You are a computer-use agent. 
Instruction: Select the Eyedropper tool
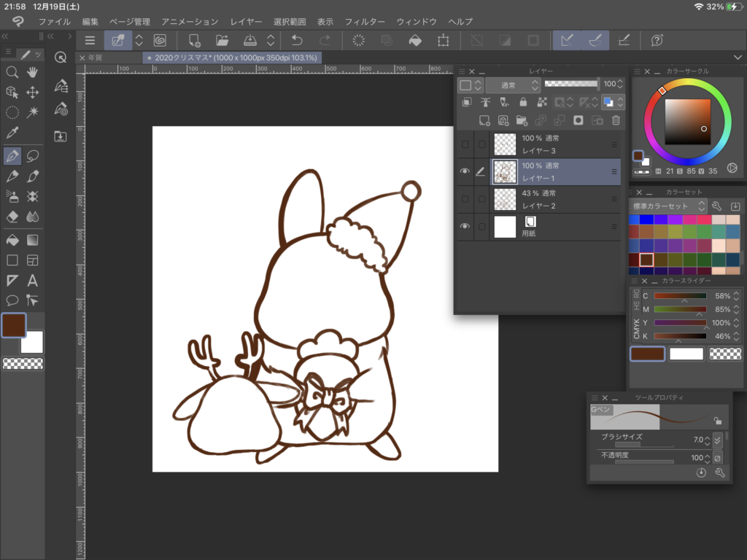(12, 133)
